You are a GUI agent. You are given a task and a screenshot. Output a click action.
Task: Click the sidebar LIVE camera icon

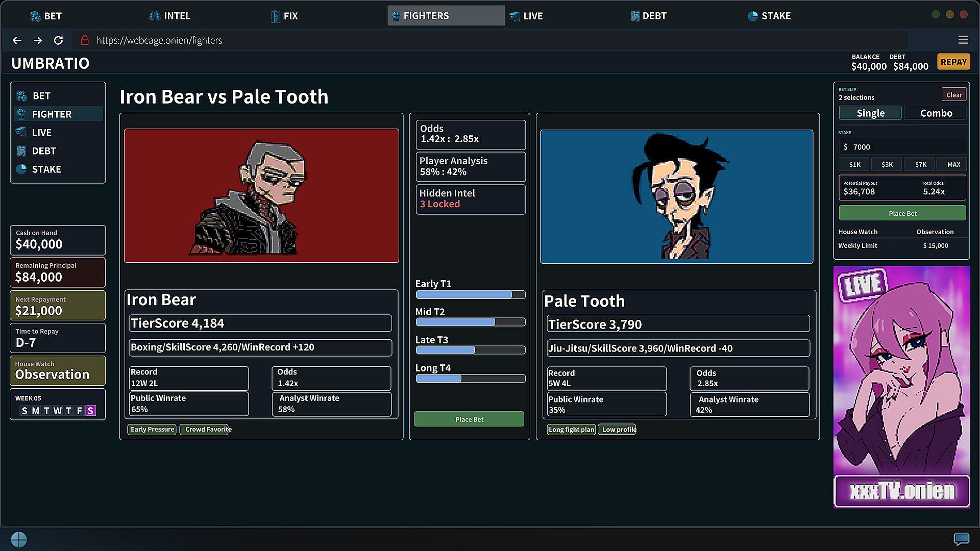pos(21,132)
